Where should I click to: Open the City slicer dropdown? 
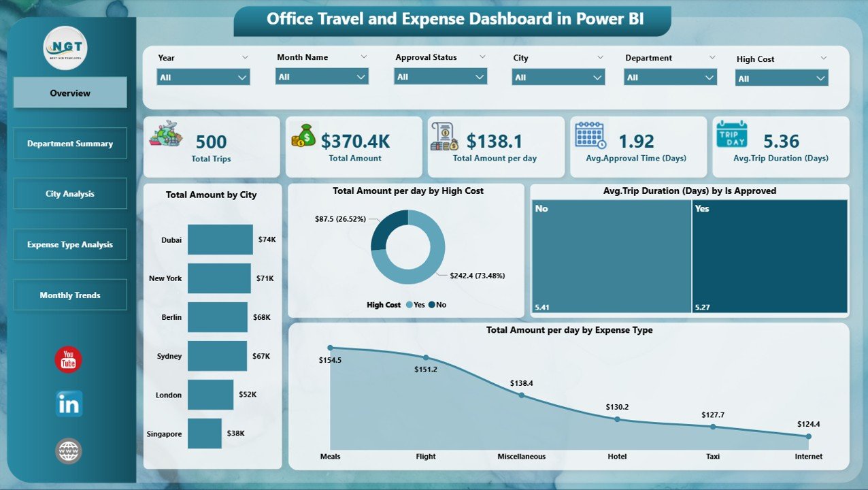558,77
